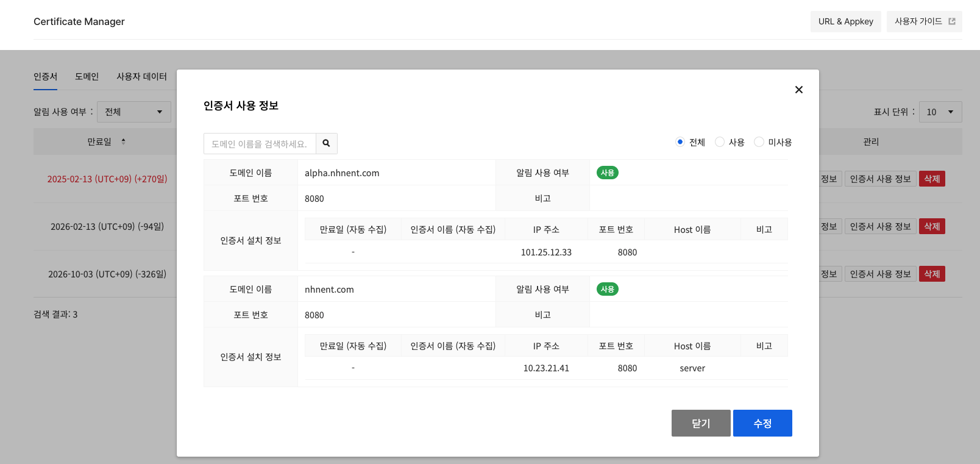This screenshot has height=464, width=980.
Task: Click the magnifier search icon in dialog
Action: tap(326, 143)
